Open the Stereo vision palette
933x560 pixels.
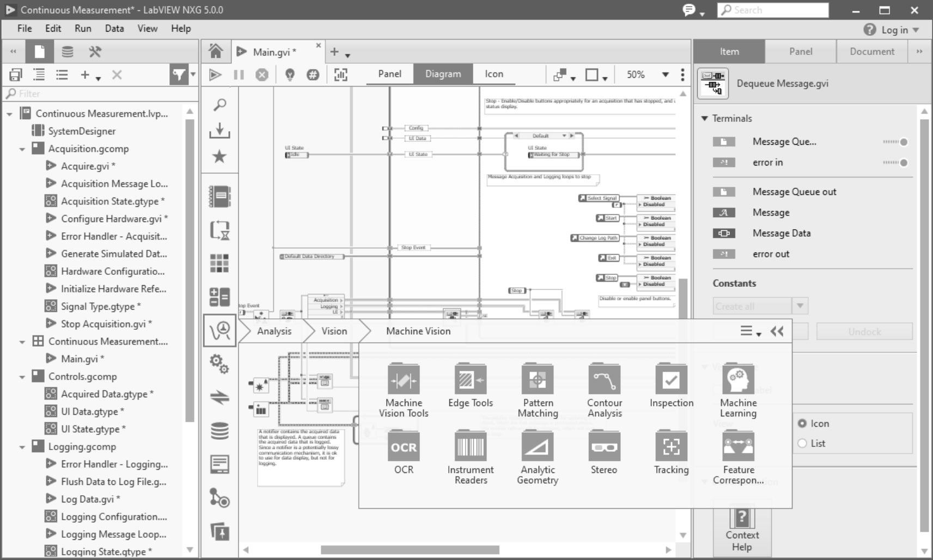[604, 446]
